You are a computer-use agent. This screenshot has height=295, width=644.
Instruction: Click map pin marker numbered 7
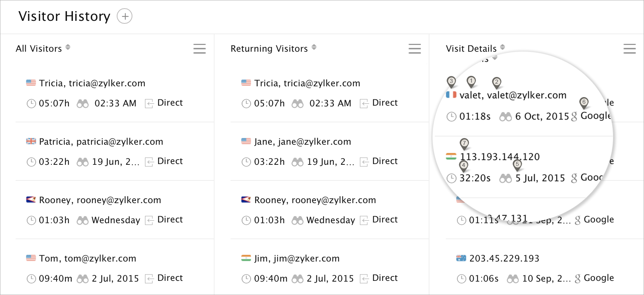coord(464,143)
